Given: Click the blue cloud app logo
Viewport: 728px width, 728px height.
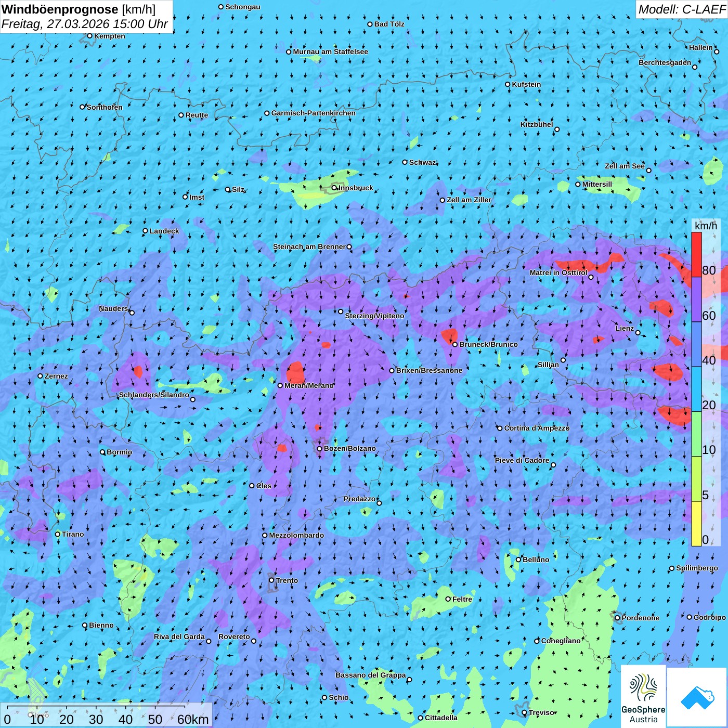Looking at the screenshot, I should click(x=697, y=697).
